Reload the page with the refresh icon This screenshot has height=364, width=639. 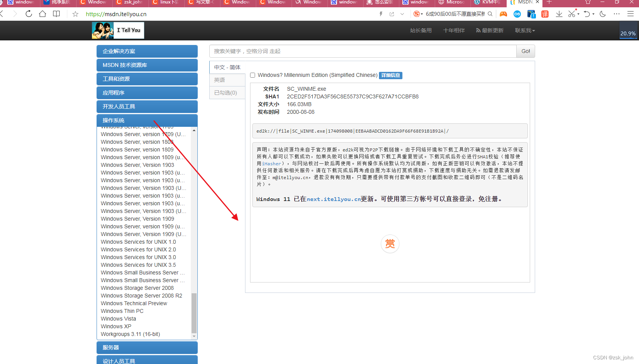click(29, 14)
